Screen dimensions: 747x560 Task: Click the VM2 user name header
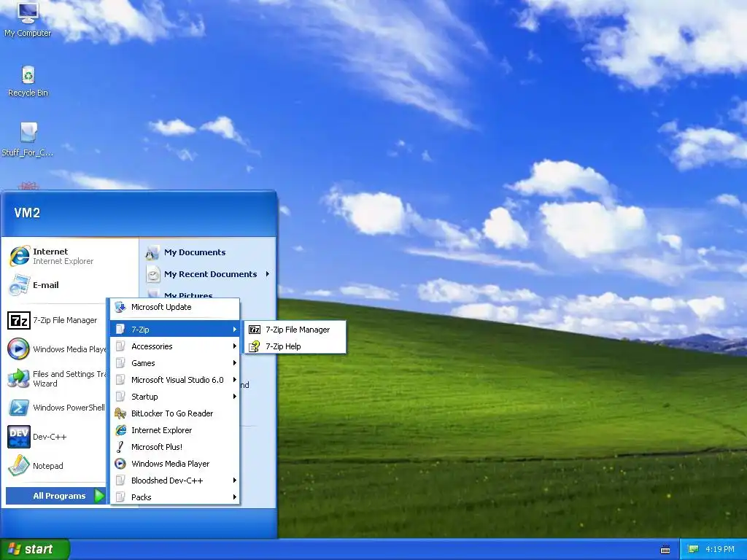[27, 213]
